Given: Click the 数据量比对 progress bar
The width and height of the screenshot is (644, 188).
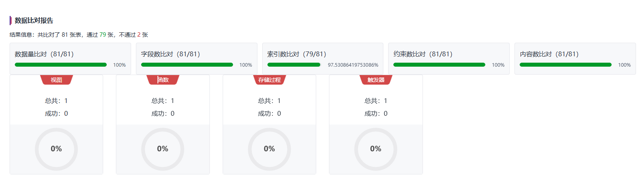Looking at the screenshot, I should [61, 65].
